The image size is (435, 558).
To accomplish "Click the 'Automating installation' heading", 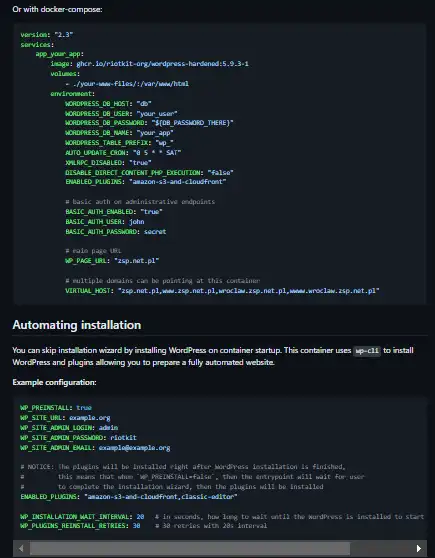I will [x=77, y=325].
